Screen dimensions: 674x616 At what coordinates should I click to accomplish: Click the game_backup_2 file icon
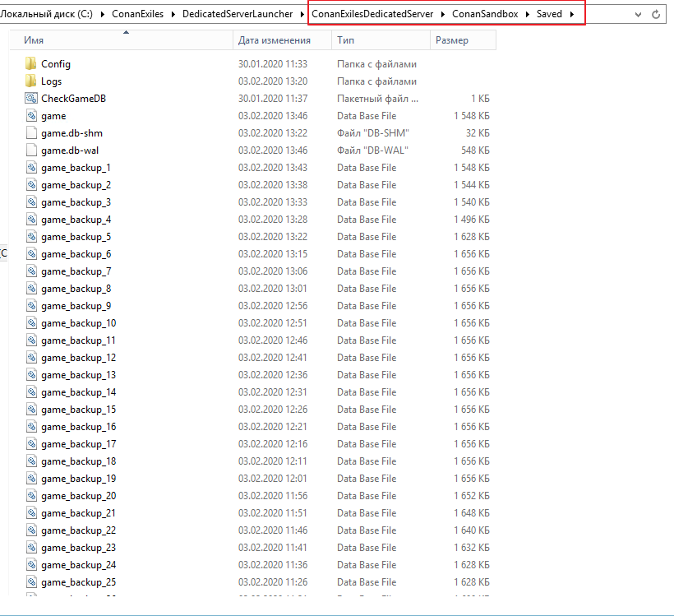tap(31, 184)
